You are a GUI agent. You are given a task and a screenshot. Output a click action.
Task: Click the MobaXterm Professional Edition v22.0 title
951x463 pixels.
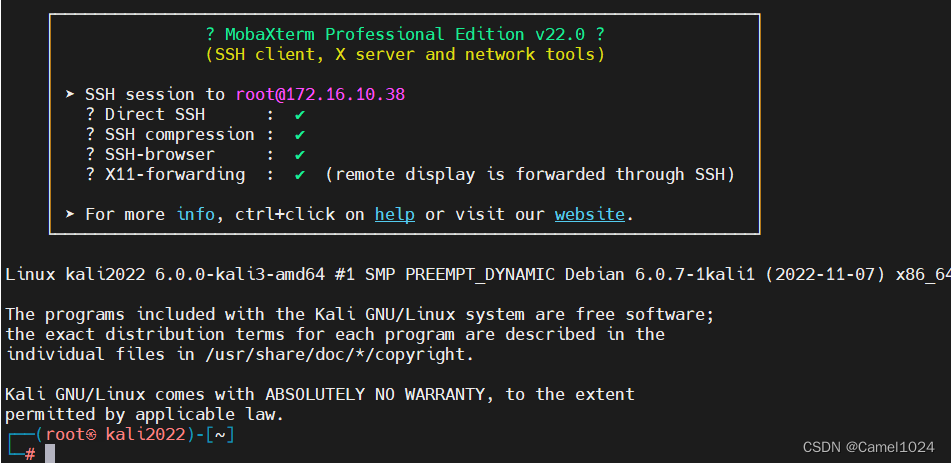[405, 34]
